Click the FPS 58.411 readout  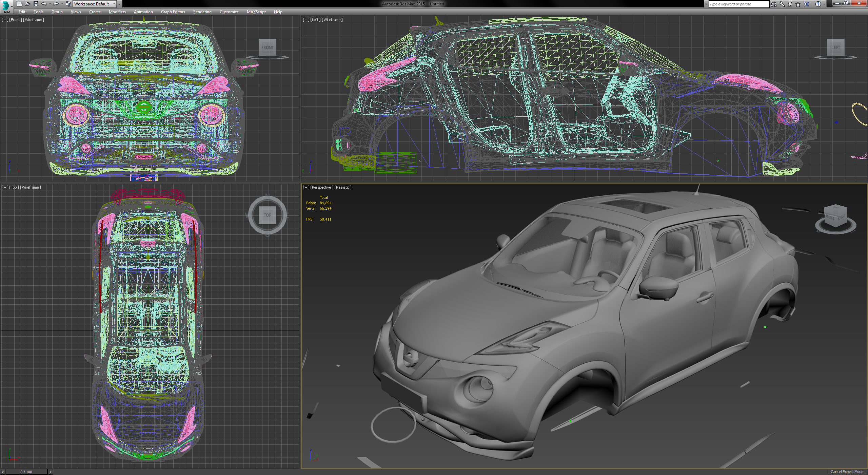coord(319,219)
